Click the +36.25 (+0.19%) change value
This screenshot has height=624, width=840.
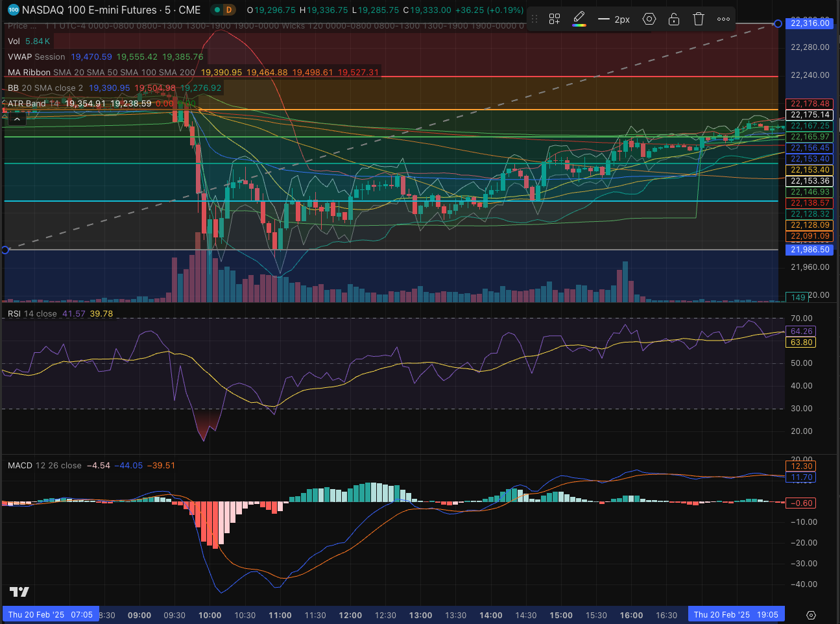489,10
